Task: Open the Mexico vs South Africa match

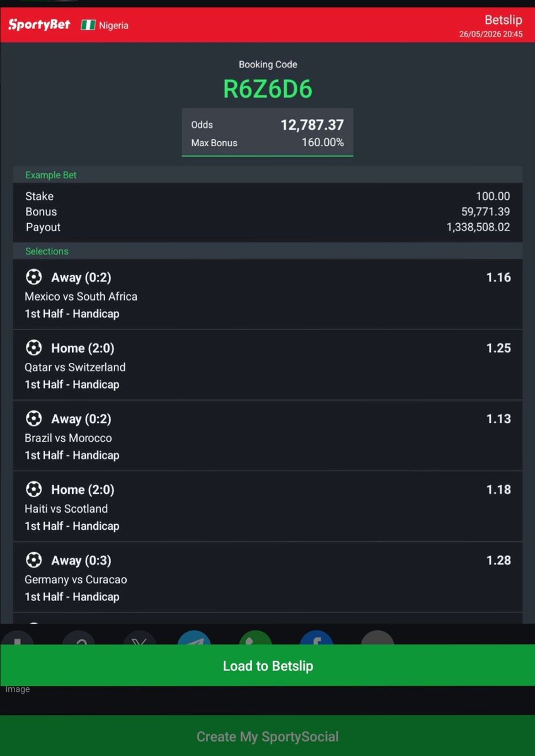Action: coord(81,296)
